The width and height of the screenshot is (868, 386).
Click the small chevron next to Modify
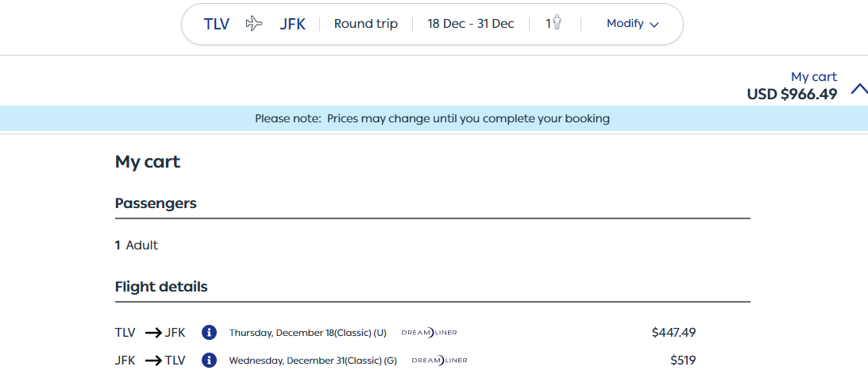pos(654,25)
